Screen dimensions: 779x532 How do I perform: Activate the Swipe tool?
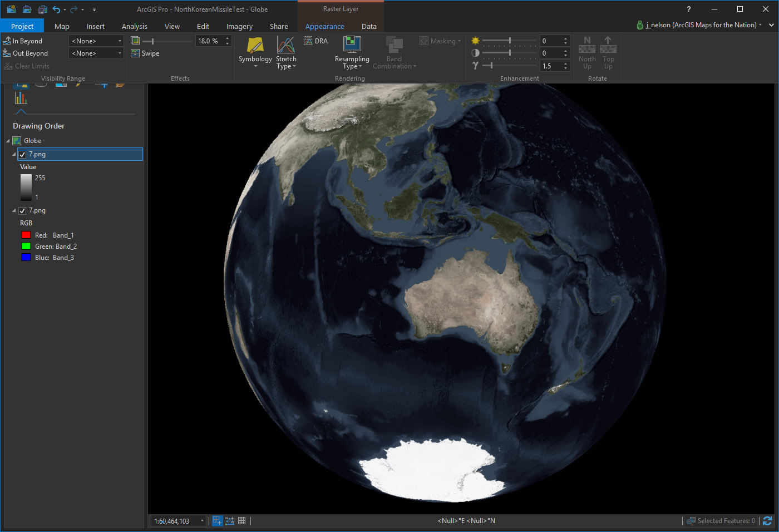[145, 53]
